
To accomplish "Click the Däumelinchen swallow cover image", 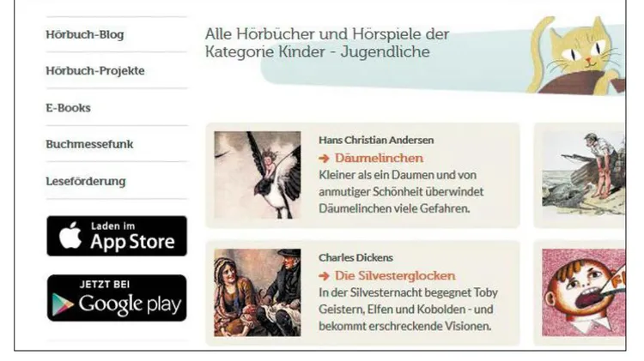I will click(x=258, y=175).
